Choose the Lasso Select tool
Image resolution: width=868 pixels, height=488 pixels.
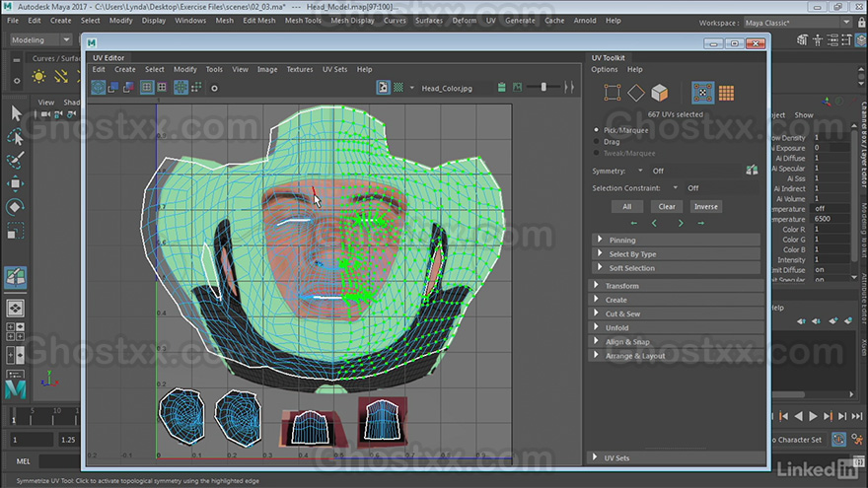16,137
